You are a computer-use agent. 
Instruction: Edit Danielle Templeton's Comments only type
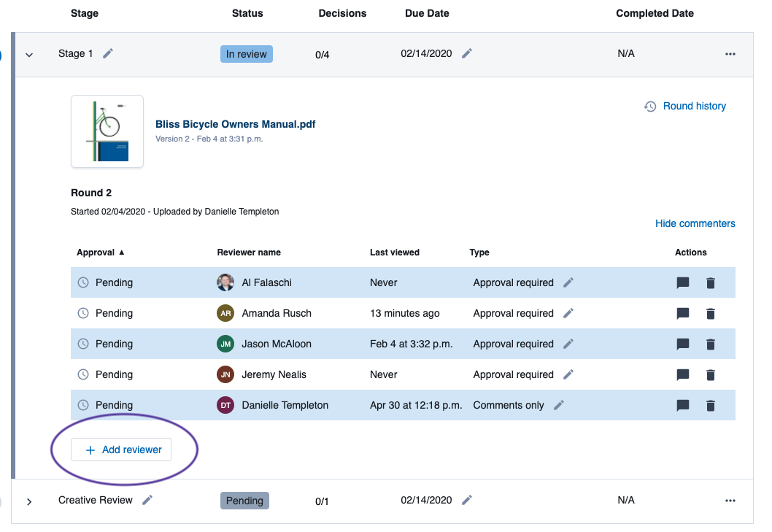click(x=558, y=405)
